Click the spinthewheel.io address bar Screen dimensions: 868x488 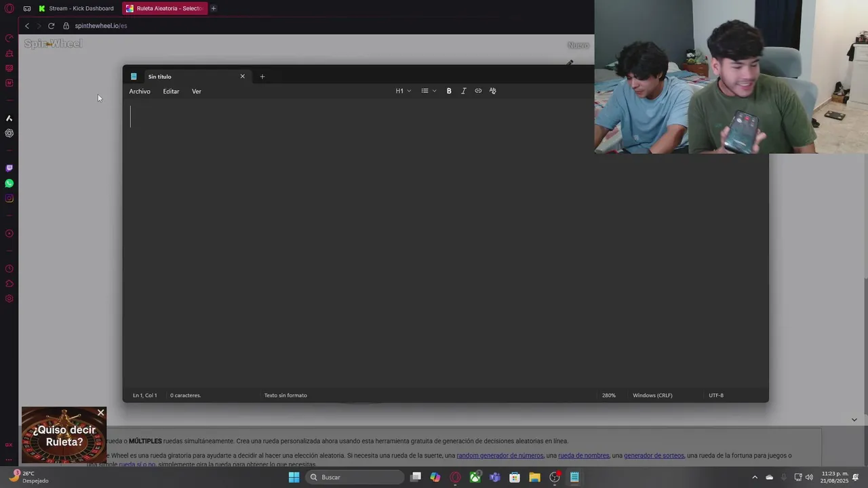(x=101, y=26)
